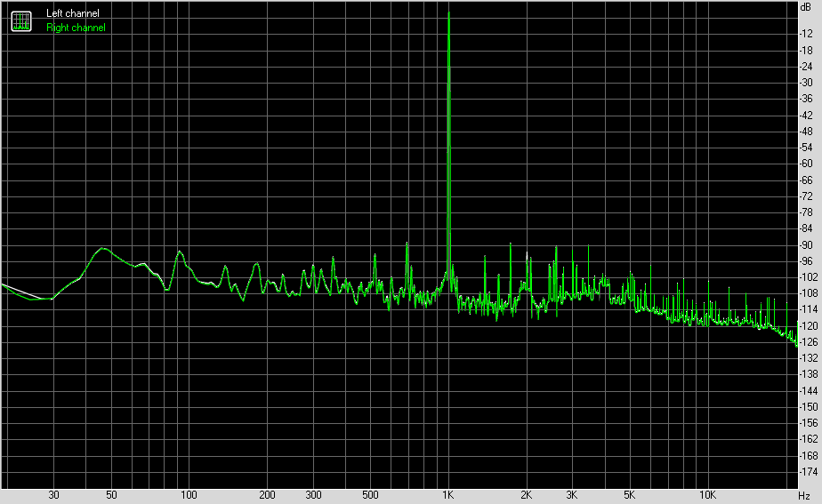The height and width of the screenshot is (504, 822).
Task: Select the Left channel legend label
Action: coord(72,13)
